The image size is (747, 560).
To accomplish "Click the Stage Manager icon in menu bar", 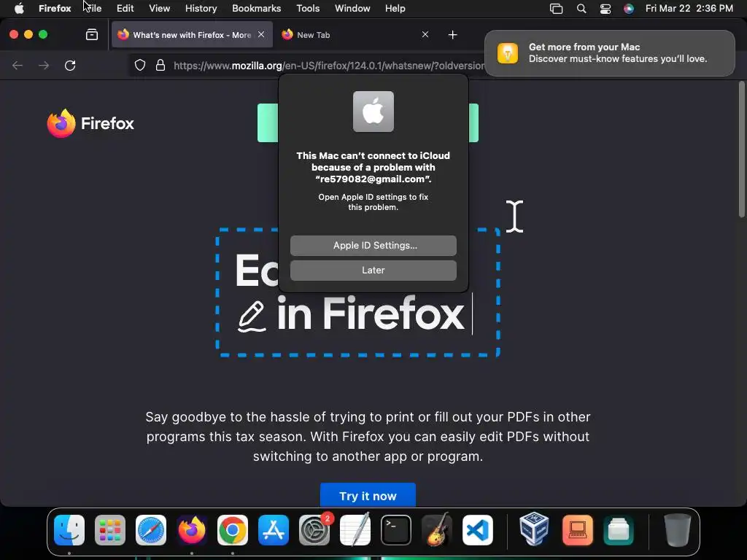I will click(556, 9).
